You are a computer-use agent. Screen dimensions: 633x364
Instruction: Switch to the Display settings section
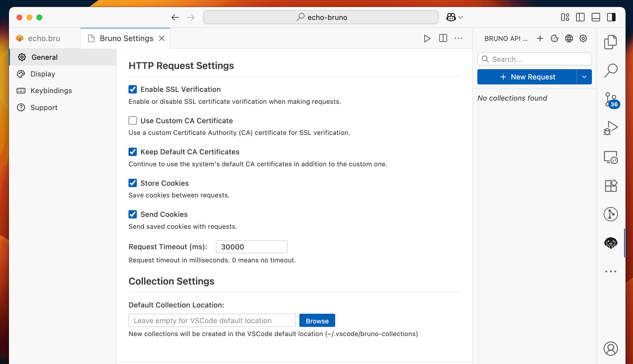[x=43, y=74]
